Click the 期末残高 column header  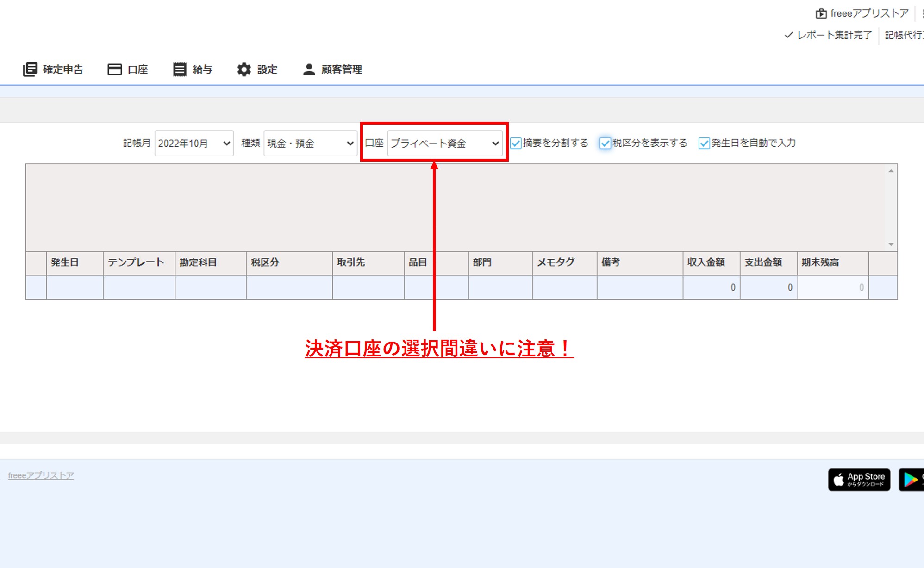[x=833, y=263]
